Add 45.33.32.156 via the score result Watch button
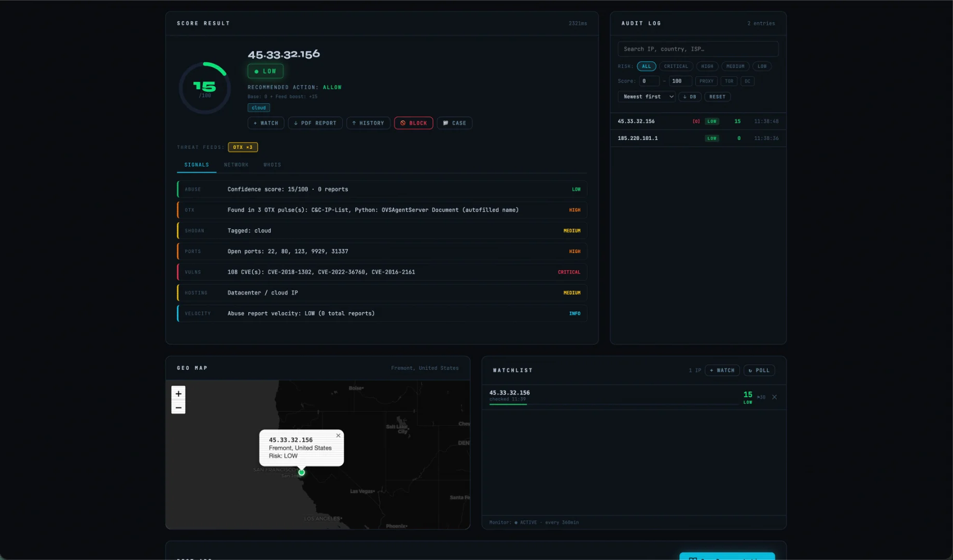953x560 pixels. pyautogui.click(x=266, y=123)
